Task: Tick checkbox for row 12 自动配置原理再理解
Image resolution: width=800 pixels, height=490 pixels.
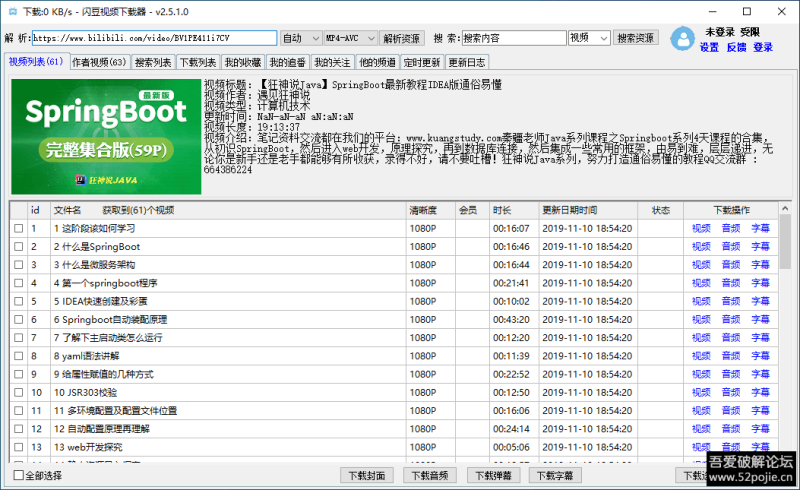Action: pyautogui.click(x=19, y=429)
